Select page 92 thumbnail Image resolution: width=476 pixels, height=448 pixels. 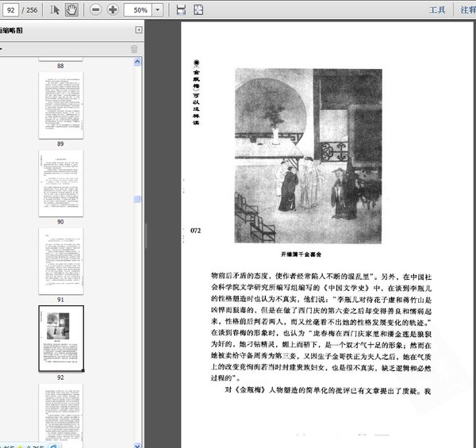61,339
